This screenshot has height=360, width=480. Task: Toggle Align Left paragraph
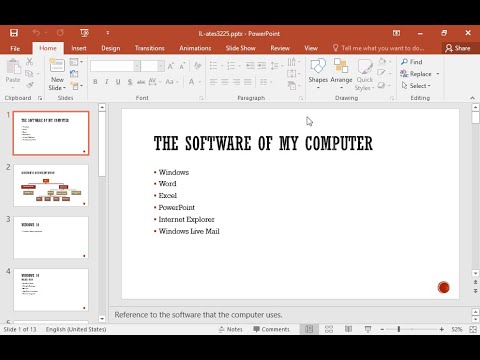pos(213,82)
